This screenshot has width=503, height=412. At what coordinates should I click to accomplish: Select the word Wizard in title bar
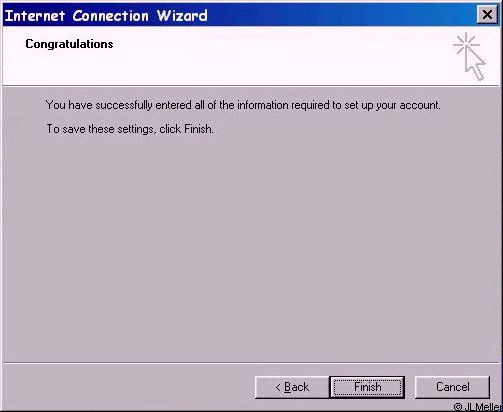click(182, 15)
